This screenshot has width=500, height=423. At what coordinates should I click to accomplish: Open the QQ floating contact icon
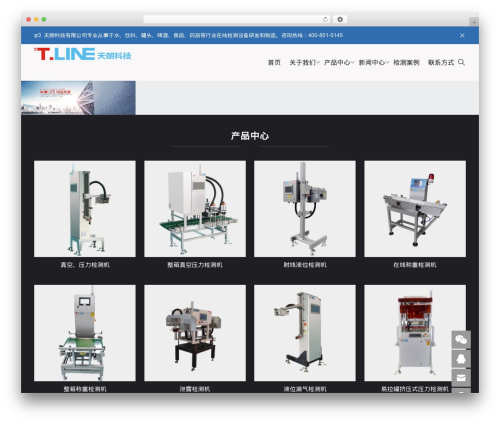[461, 359]
